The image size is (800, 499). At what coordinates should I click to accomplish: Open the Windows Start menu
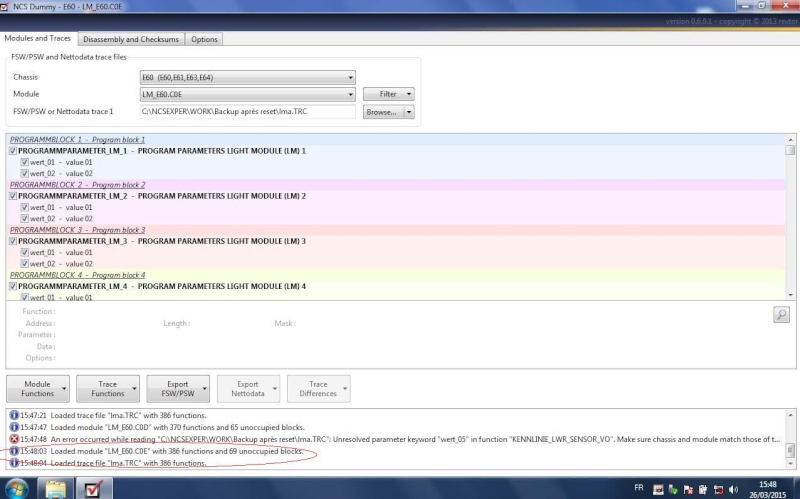pyautogui.click(x=16, y=488)
